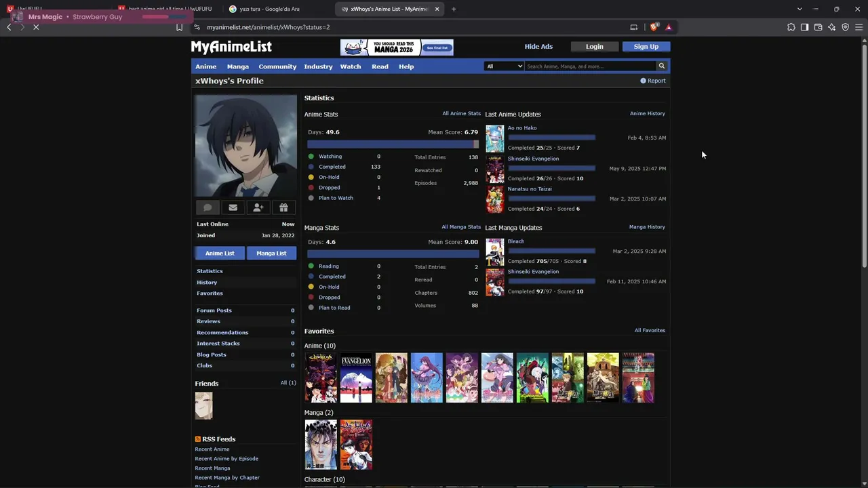Click xWhoys's profile picture
This screenshot has width=868, height=488.
(x=246, y=146)
